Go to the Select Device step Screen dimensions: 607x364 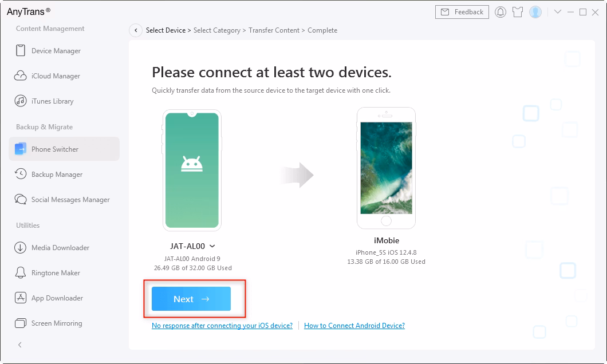[165, 30]
